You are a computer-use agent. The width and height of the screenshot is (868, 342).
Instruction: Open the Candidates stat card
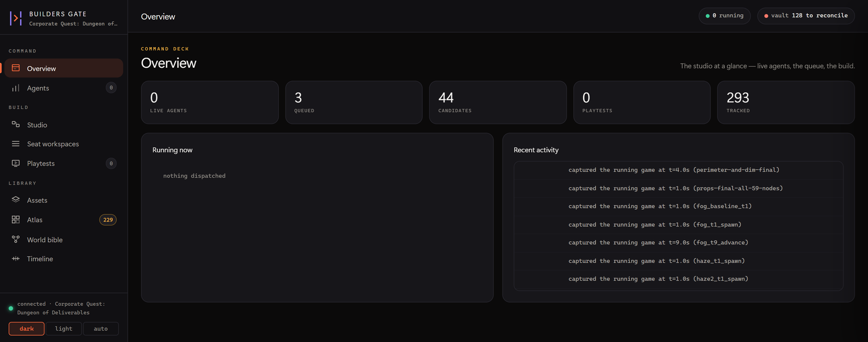(x=498, y=102)
